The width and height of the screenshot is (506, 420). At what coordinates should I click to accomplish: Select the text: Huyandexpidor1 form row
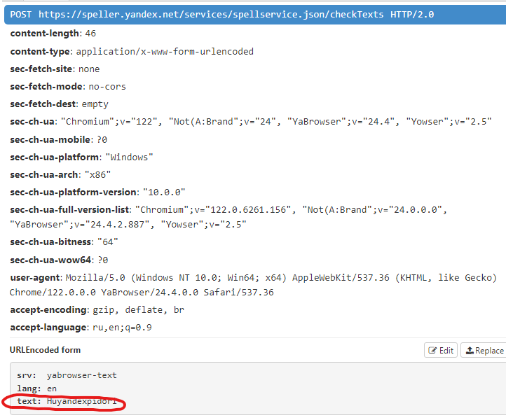67,401
